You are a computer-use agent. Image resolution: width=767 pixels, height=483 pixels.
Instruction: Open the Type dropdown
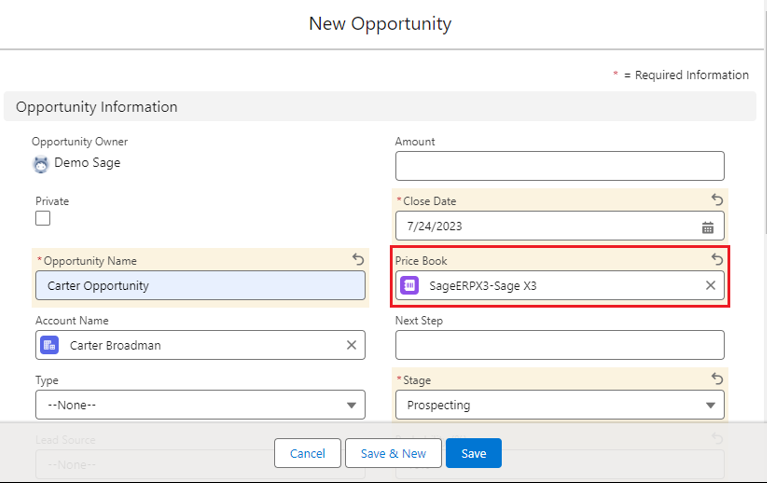click(x=200, y=405)
